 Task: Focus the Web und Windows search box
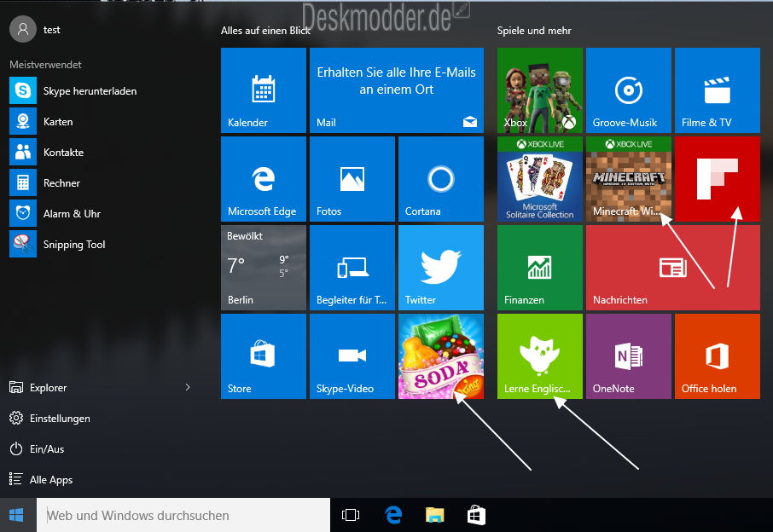click(183, 515)
